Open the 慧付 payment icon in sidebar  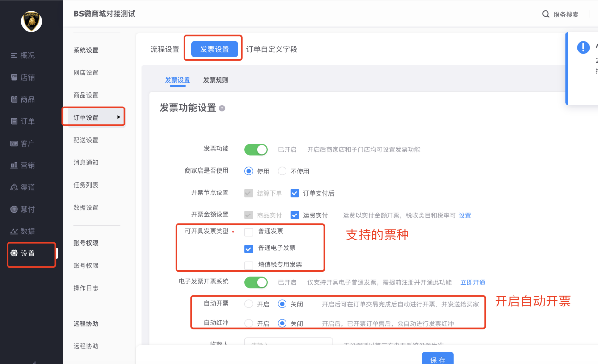pos(14,209)
